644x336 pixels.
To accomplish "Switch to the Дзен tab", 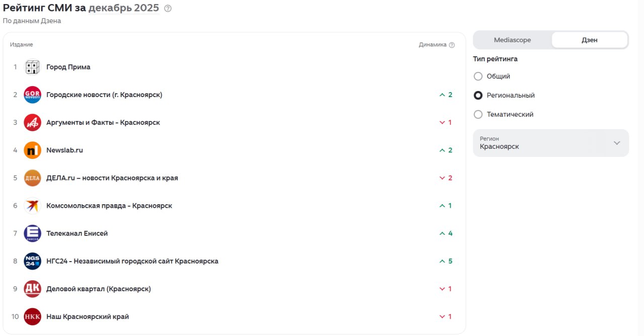I will [x=589, y=40].
